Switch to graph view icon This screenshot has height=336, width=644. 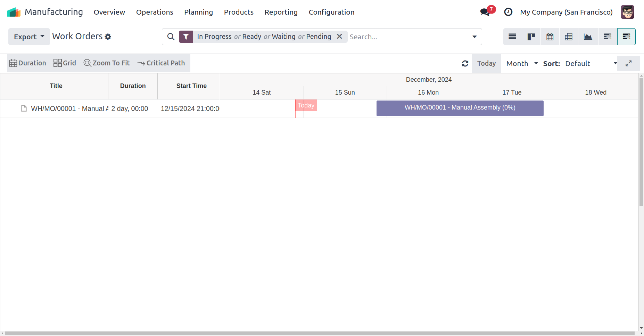pyautogui.click(x=588, y=37)
